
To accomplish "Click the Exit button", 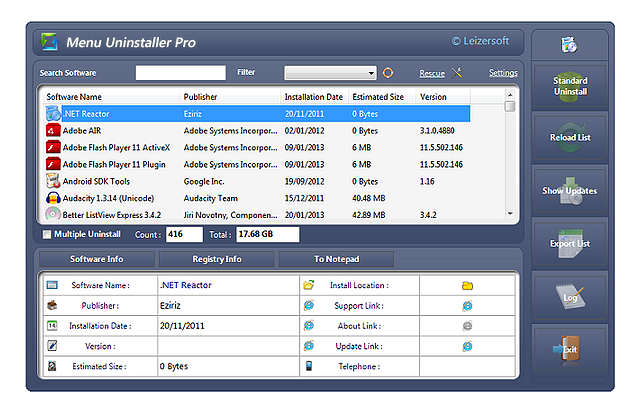I will pos(570,350).
